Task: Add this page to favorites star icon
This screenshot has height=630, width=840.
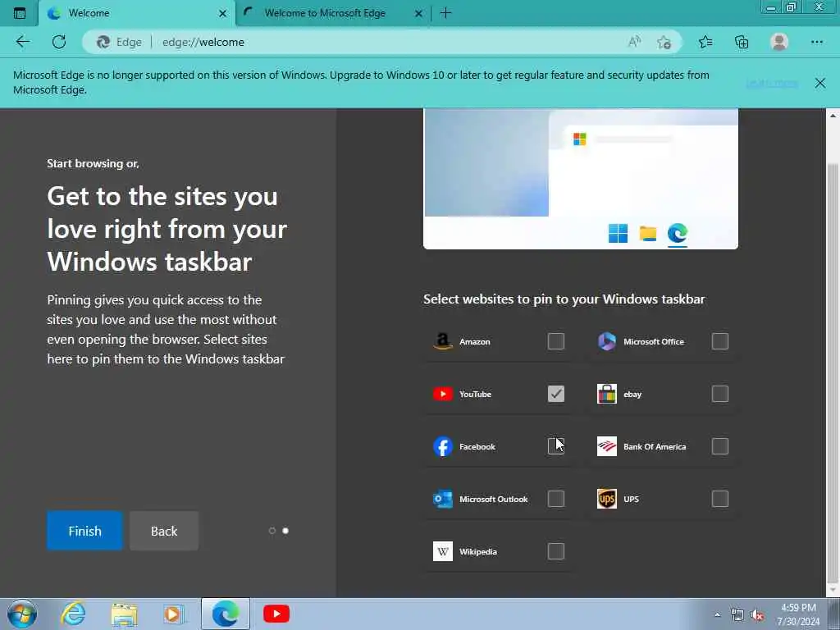Action: point(664,42)
